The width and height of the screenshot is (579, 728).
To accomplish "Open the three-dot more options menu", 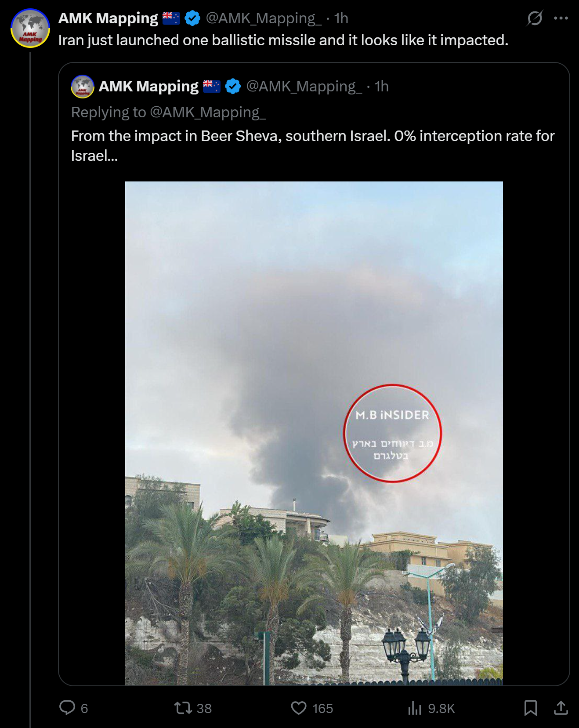I will 561,18.
